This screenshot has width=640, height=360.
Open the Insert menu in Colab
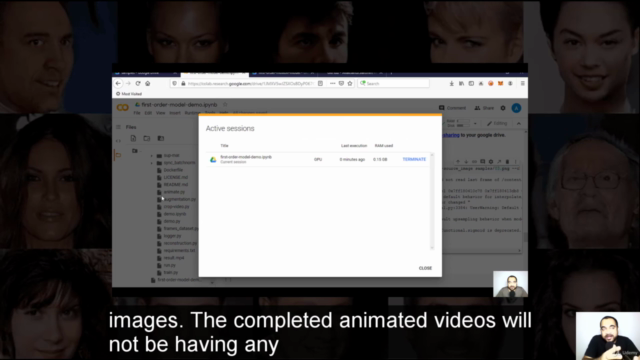[175, 113]
